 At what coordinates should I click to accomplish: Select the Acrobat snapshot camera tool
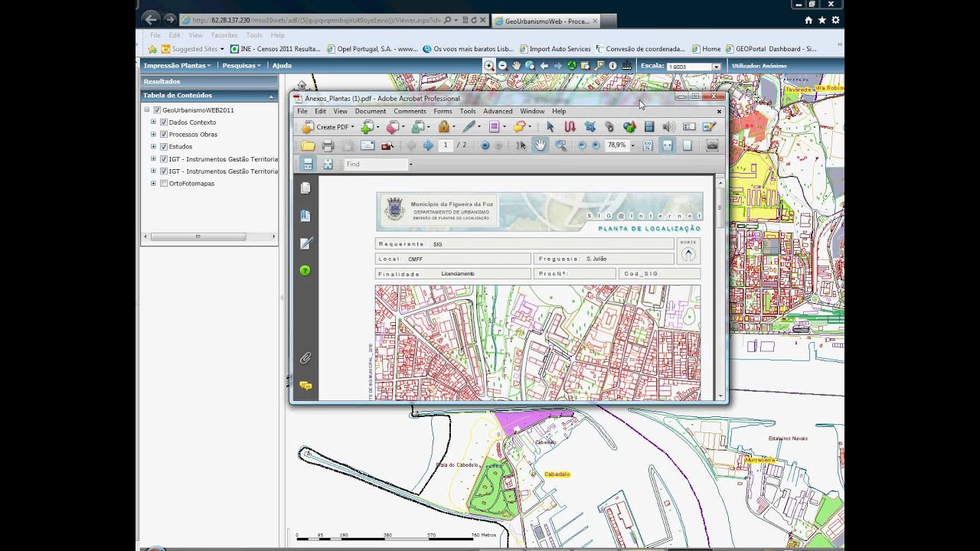(x=712, y=145)
